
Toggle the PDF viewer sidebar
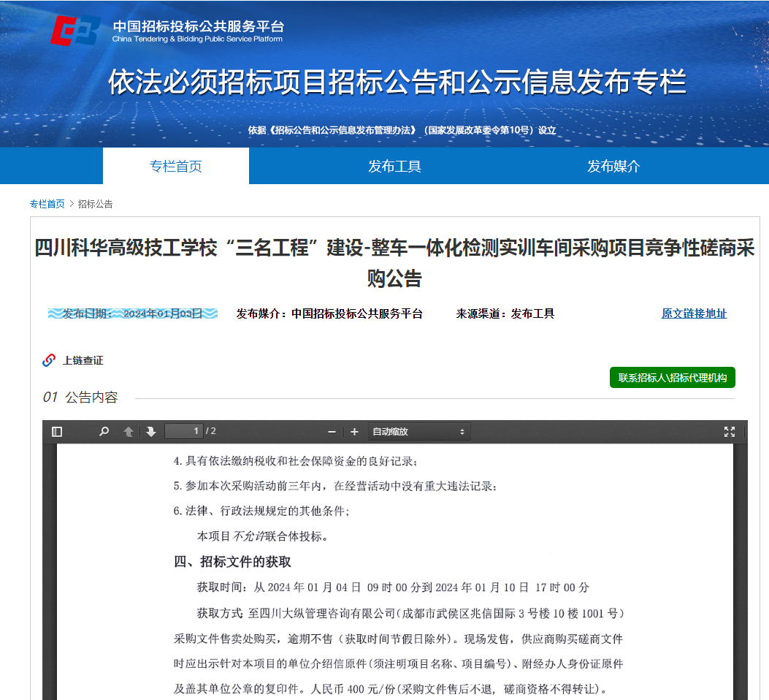pos(57,432)
